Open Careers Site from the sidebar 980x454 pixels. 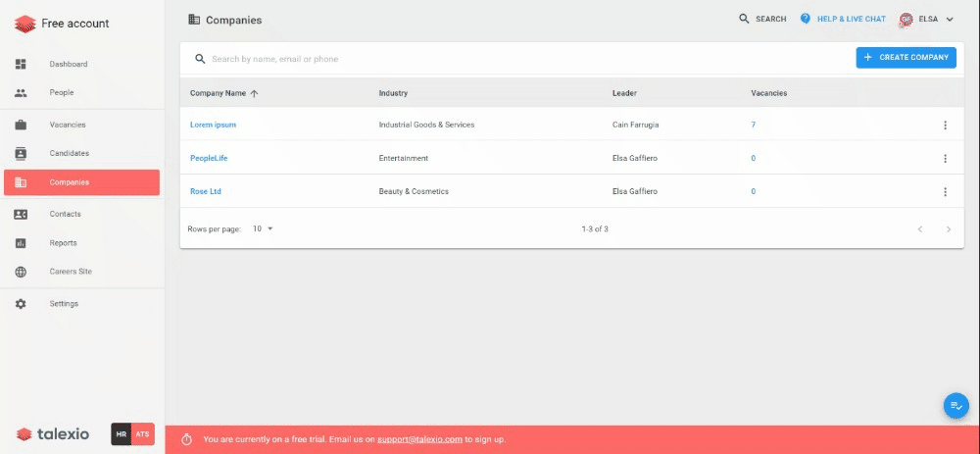pyautogui.click(x=82, y=272)
